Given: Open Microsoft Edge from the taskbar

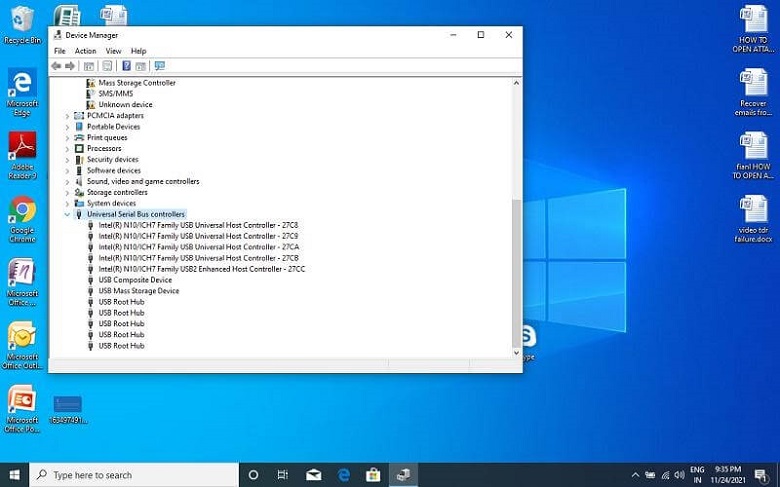Looking at the screenshot, I should (344, 475).
